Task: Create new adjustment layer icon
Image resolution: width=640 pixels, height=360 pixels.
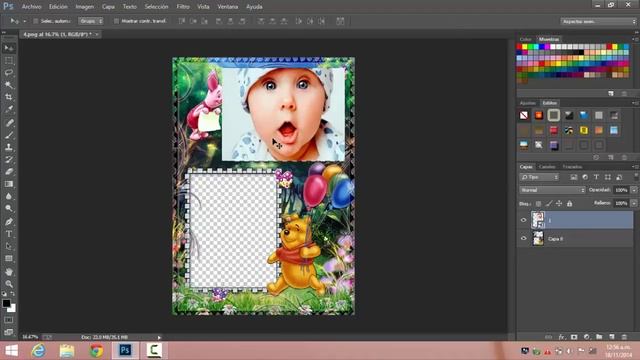Action: point(587,337)
